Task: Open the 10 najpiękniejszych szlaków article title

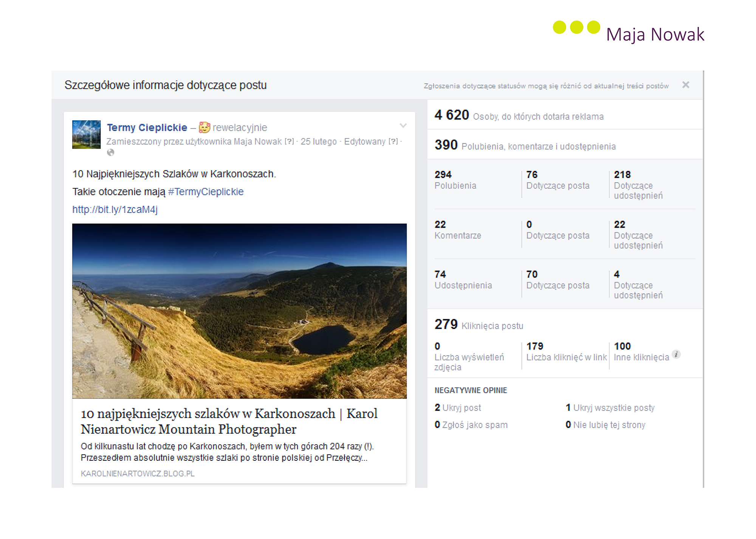Action: pyautogui.click(x=229, y=421)
